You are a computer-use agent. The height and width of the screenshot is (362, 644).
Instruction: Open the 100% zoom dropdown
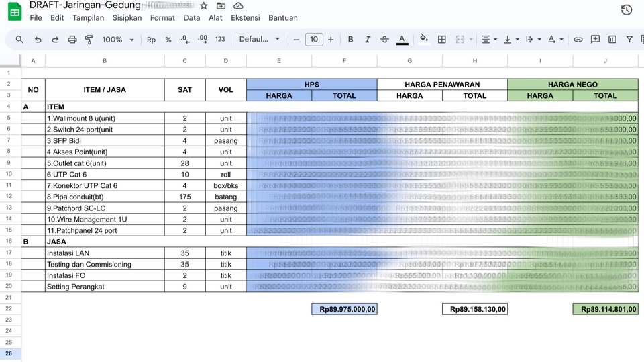point(118,40)
